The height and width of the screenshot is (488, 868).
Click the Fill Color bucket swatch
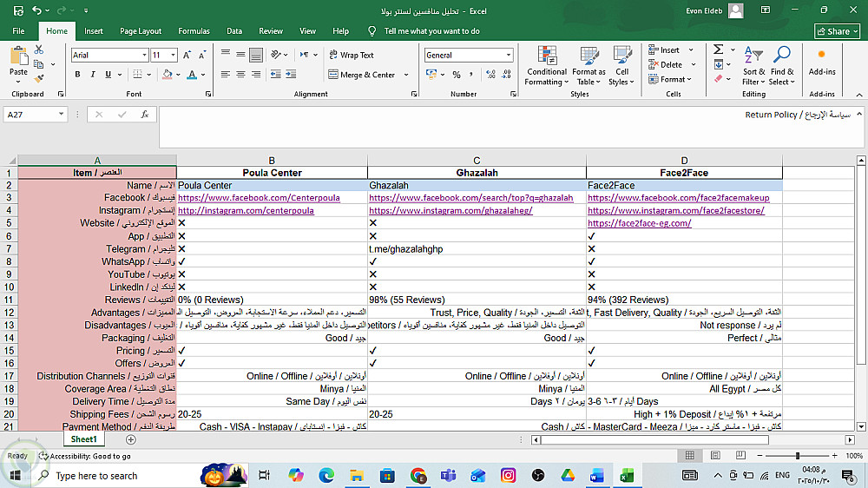tap(168, 74)
